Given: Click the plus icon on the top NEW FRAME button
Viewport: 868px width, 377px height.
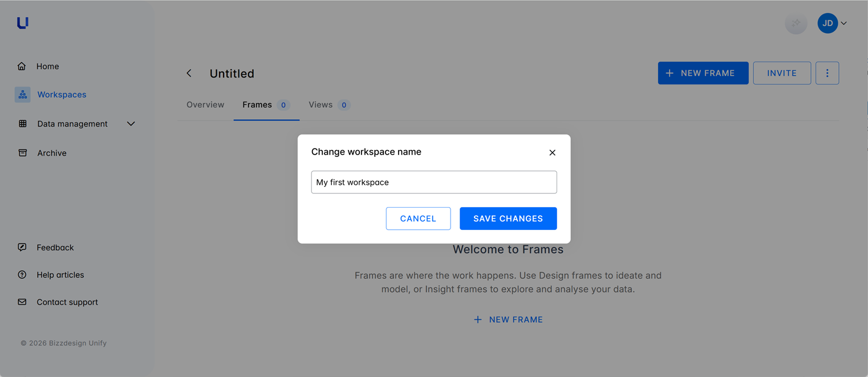Looking at the screenshot, I should pyautogui.click(x=670, y=73).
